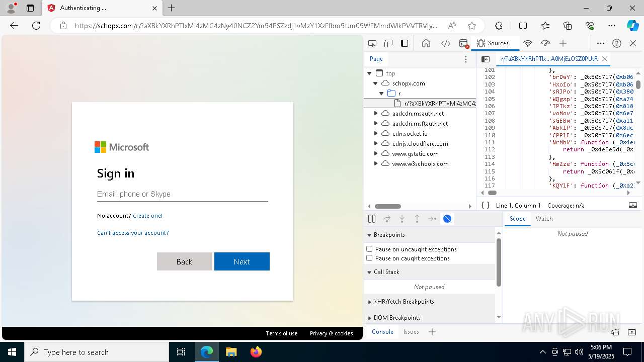
Task: Open the r/?aXBkYXRhPTIx file in tree
Action: click(440, 104)
